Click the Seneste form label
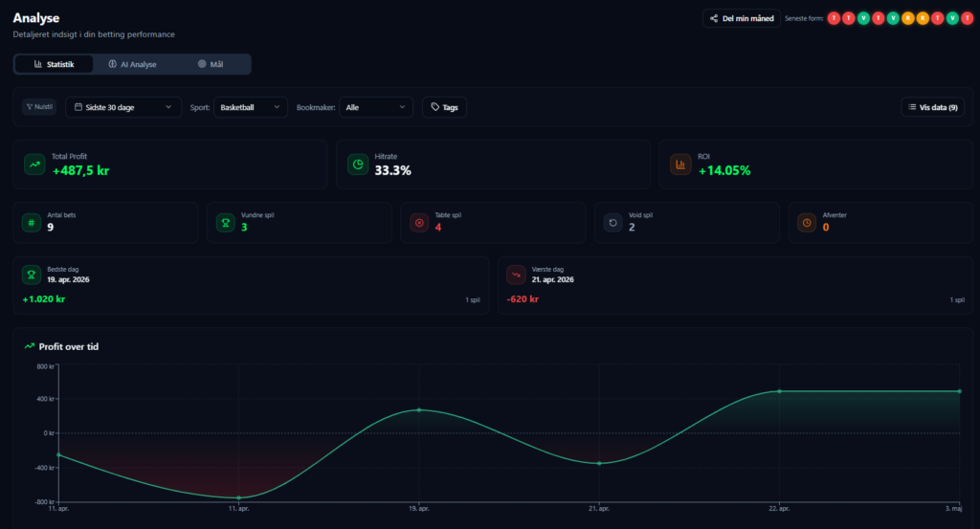This screenshot has width=980, height=529. [x=804, y=19]
